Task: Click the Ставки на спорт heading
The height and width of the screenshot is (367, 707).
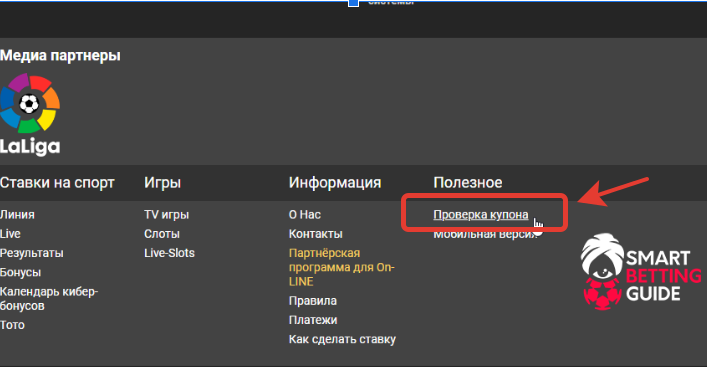Action: click(x=57, y=183)
